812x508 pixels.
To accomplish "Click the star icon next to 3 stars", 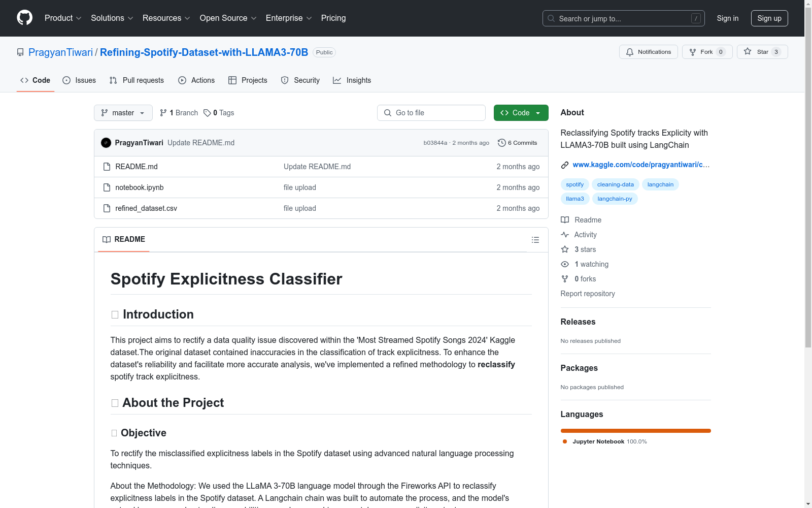I will coord(565,249).
